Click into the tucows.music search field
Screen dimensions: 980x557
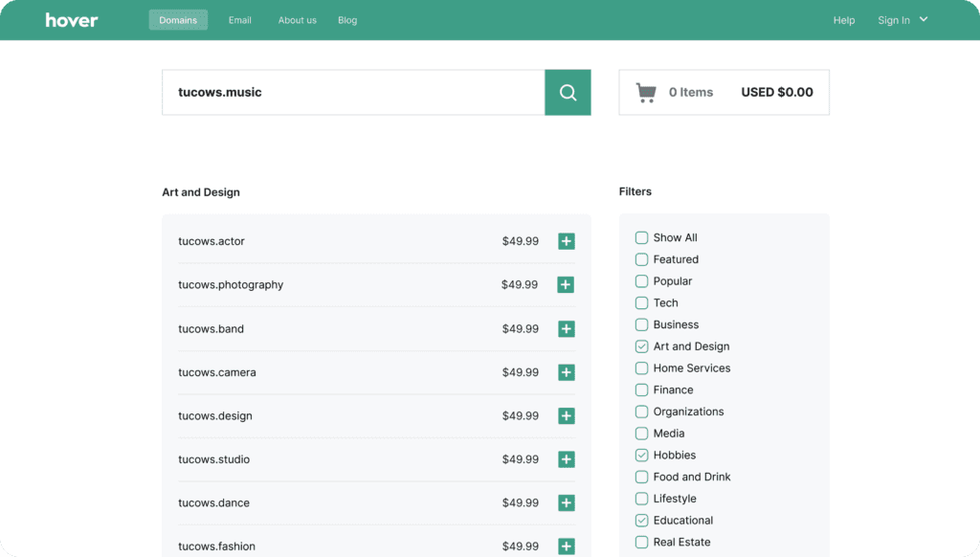353,93
